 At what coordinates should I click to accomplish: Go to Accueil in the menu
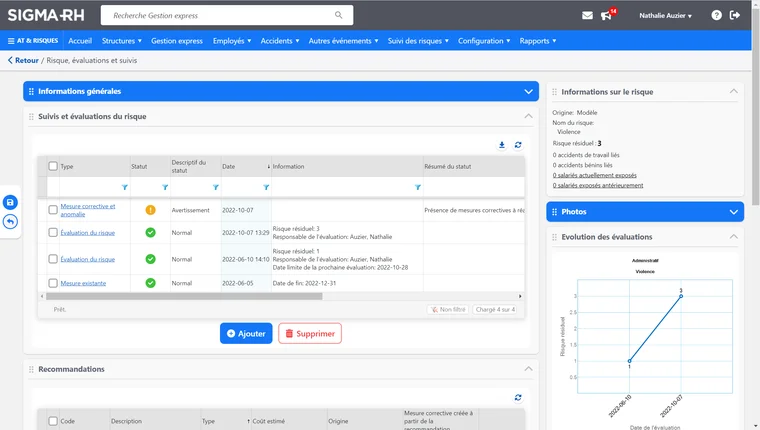point(80,41)
